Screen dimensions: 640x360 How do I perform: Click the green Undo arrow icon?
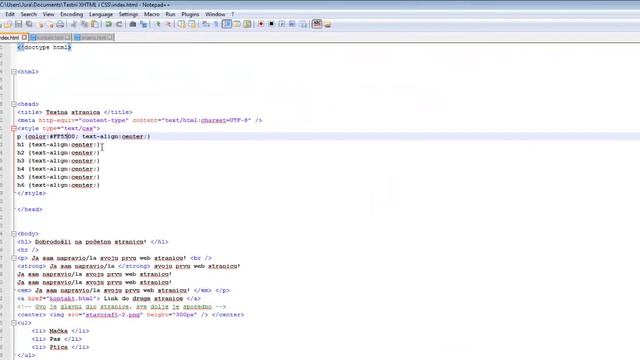click(x=109, y=24)
